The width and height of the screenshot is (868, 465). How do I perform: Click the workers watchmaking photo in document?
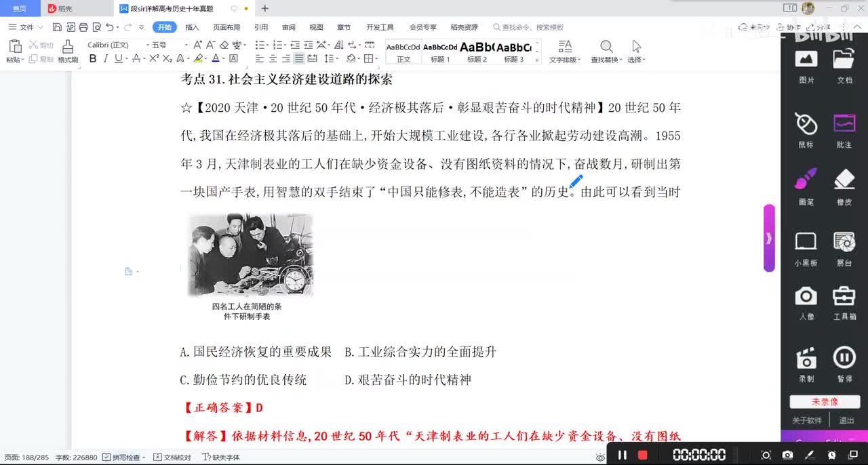coord(251,255)
